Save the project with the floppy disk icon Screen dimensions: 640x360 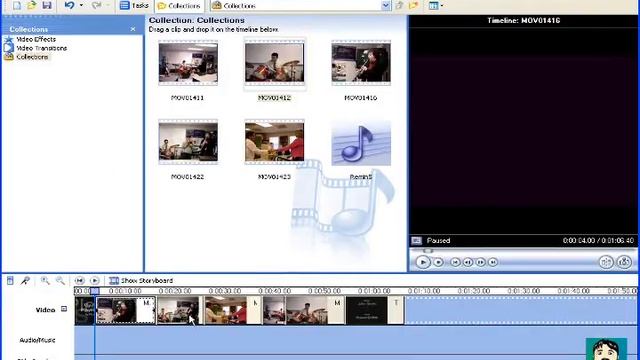[x=47, y=5]
